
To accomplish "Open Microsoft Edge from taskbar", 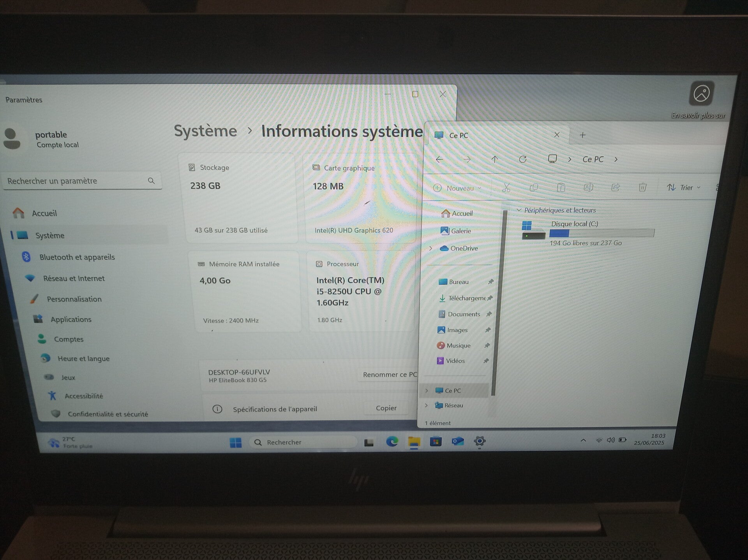I will click(x=392, y=441).
